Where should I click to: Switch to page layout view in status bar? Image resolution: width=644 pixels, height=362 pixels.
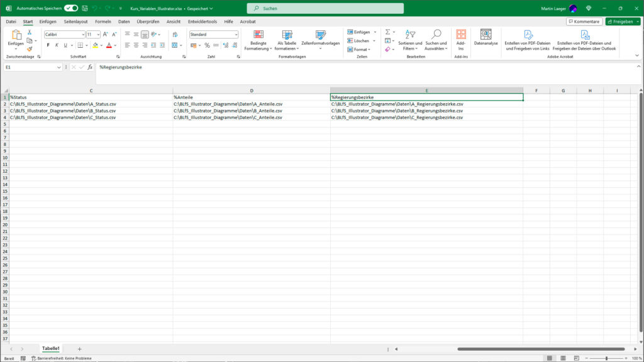point(563,358)
